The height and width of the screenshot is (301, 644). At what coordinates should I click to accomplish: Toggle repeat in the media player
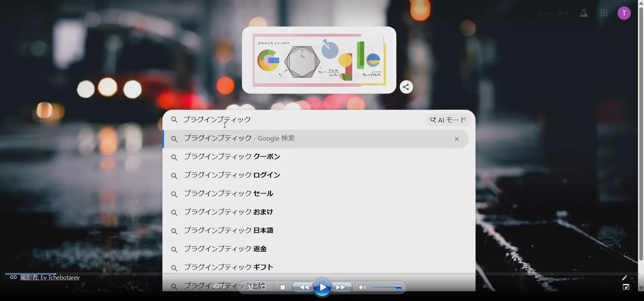[x=264, y=288]
